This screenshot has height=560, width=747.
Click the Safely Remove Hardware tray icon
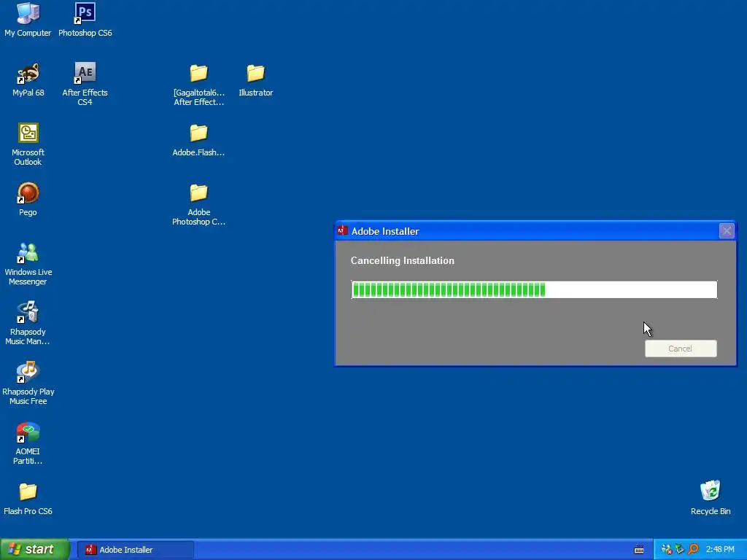tap(679, 550)
